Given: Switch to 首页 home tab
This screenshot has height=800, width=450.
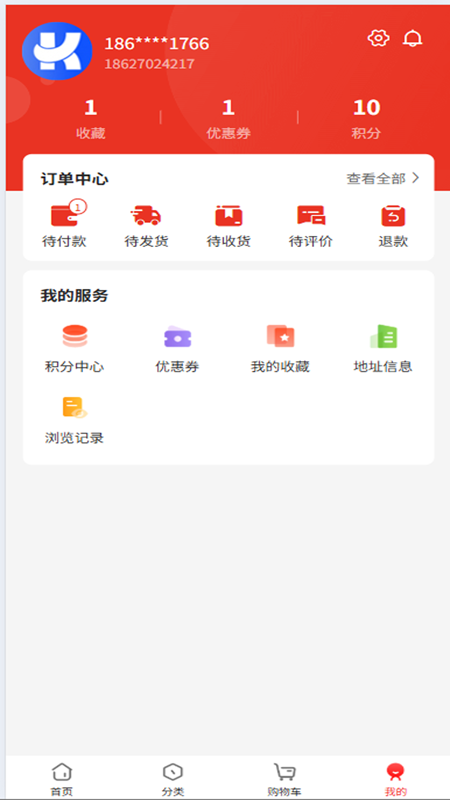Looking at the screenshot, I should click(x=62, y=780).
